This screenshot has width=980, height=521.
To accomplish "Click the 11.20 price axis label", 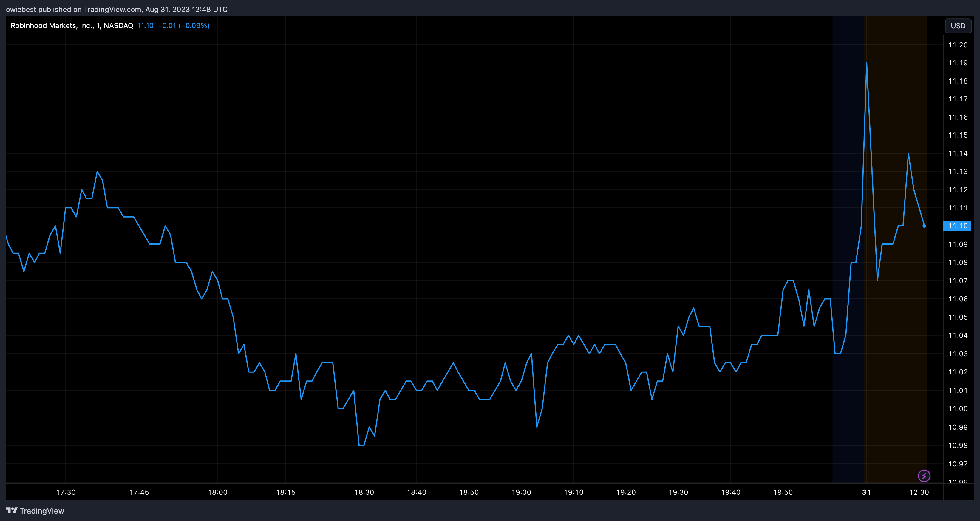I will tap(958, 45).
